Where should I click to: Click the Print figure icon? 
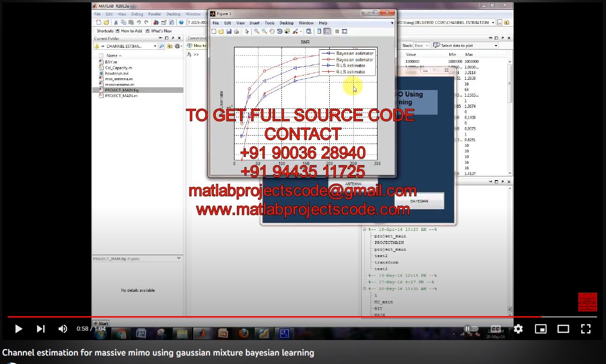[236, 31]
